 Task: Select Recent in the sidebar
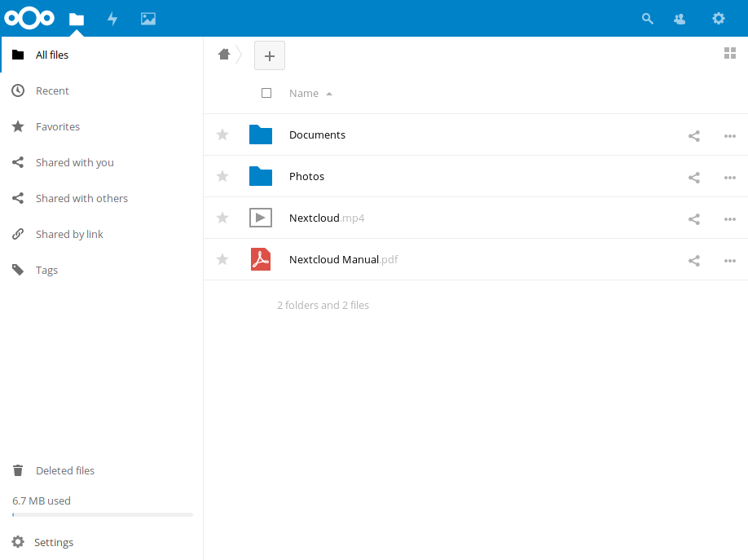[52, 91]
